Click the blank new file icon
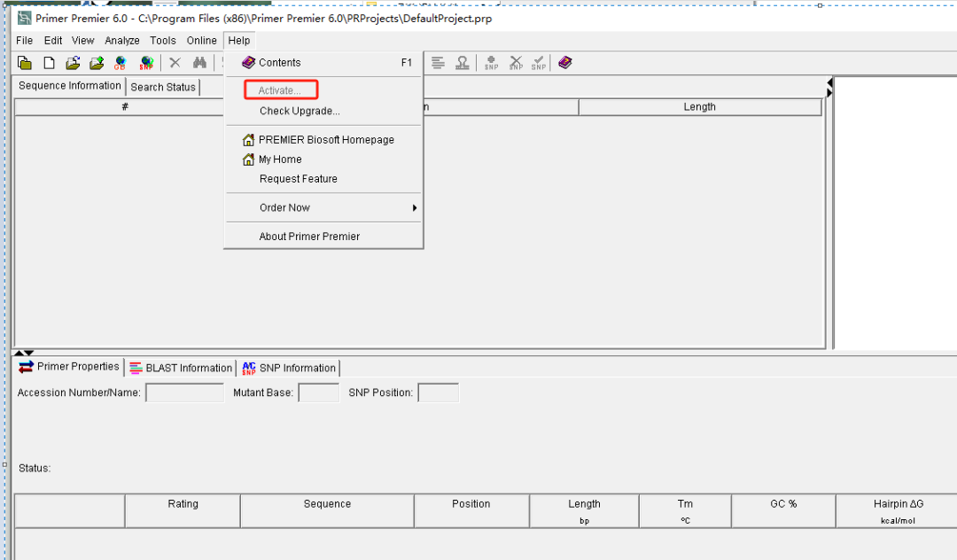This screenshot has height=560, width=957. click(49, 63)
